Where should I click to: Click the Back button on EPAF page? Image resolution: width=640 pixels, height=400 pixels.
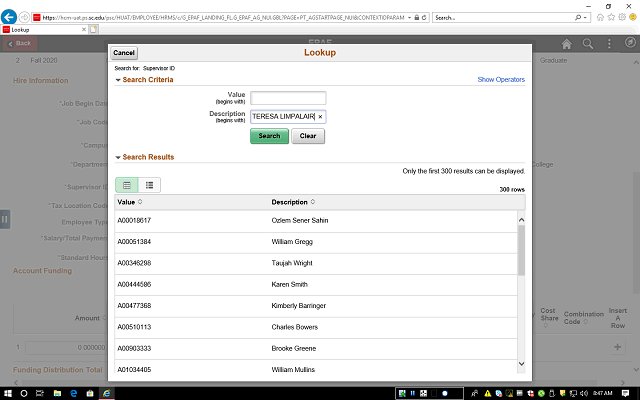pyautogui.click(x=20, y=43)
